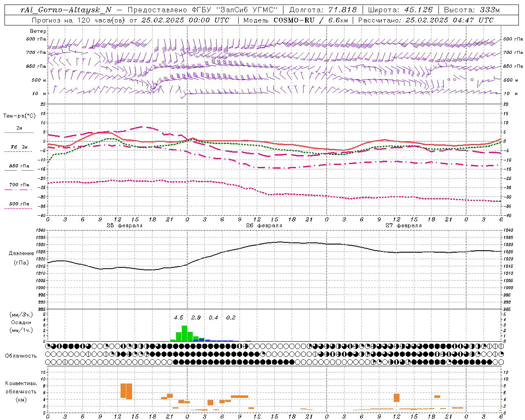Click the 10 м wind level label on left
The image size is (525, 420).
coord(39,94)
